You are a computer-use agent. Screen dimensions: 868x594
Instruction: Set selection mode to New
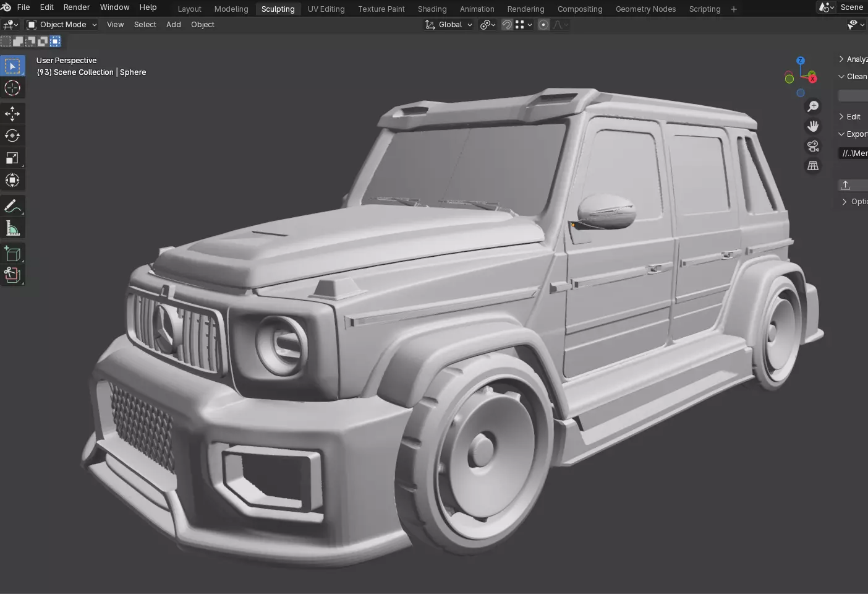pos(6,41)
